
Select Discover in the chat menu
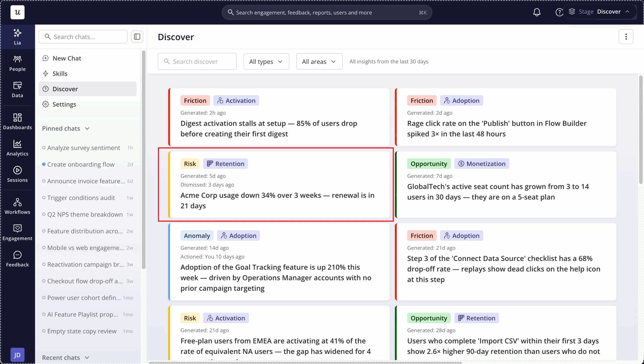[88, 89]
